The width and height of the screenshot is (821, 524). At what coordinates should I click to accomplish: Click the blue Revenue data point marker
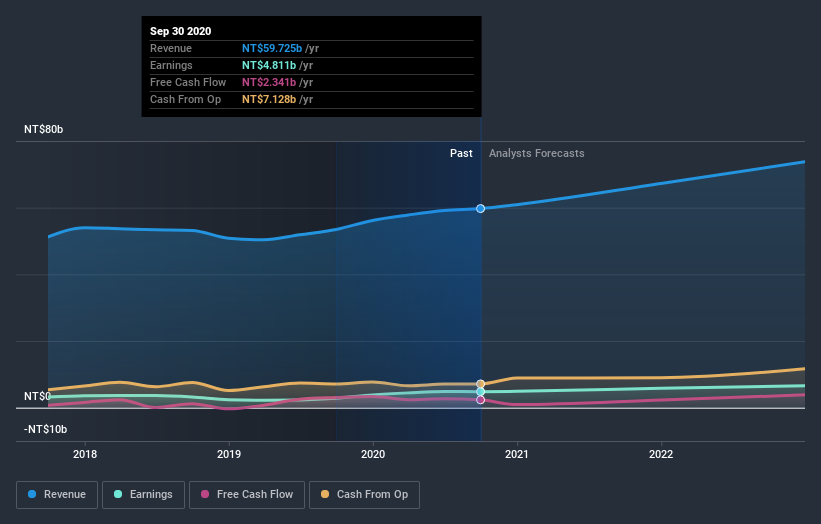tap(481, 208)
